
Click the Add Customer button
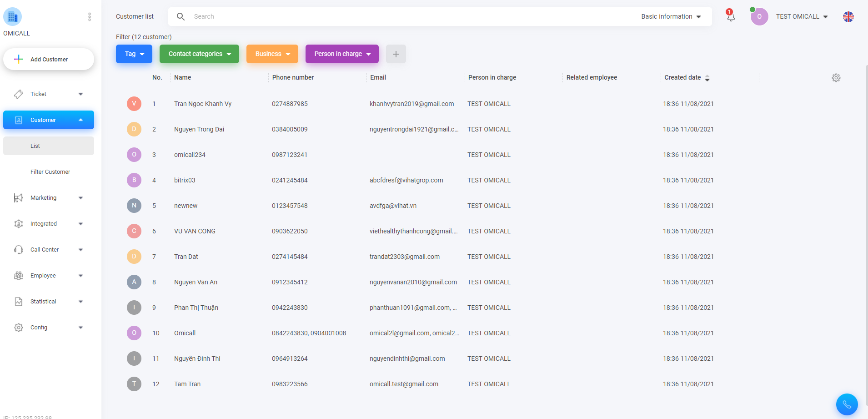click(x=49, y=60)
